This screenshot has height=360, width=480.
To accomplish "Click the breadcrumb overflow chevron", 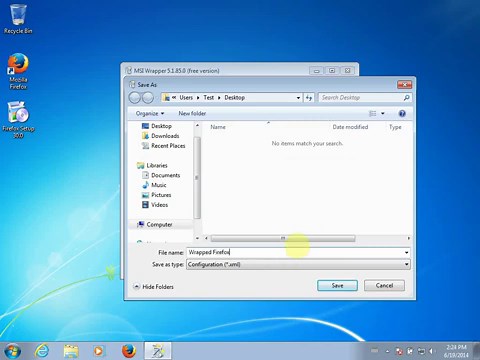I will [x=174, y=98].
